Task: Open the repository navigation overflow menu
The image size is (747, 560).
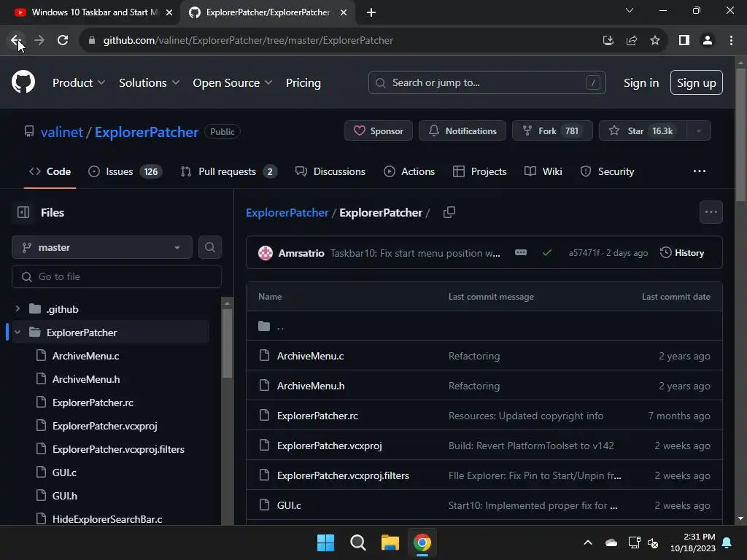Action: tap(700, 171)
